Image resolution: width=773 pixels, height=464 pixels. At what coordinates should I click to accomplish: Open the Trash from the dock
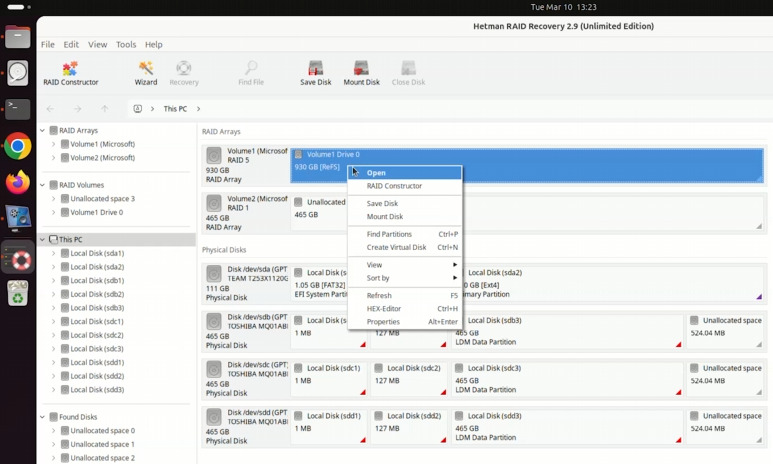(x=18, y=293)
